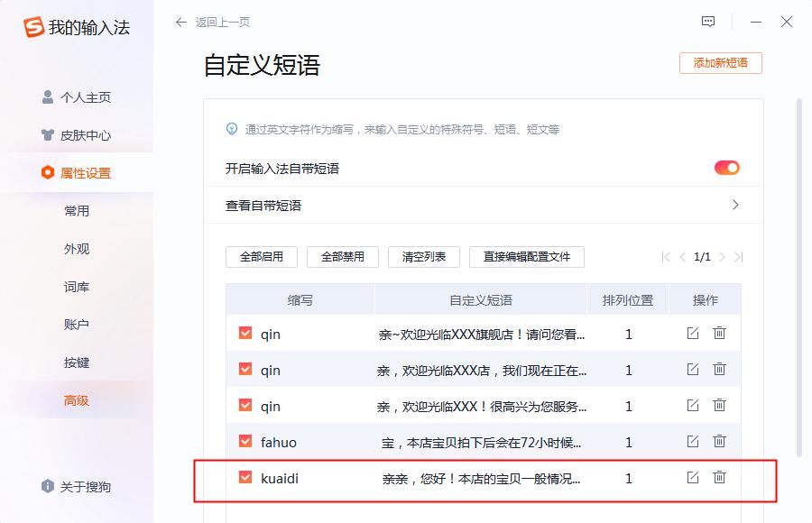Edit the kuaidi phrase with pencil icon

coord(691,479)
